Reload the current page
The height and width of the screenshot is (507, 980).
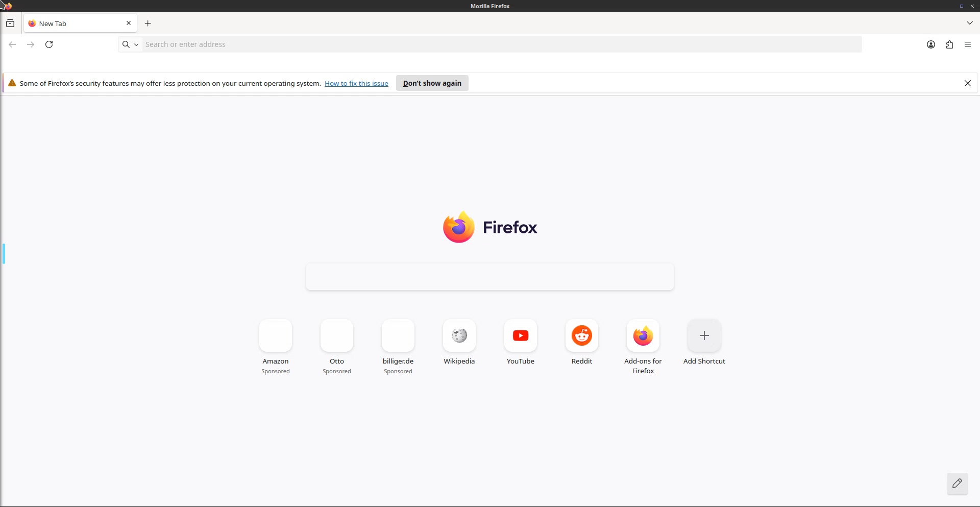pyautogui.click(x=49, y=45)
